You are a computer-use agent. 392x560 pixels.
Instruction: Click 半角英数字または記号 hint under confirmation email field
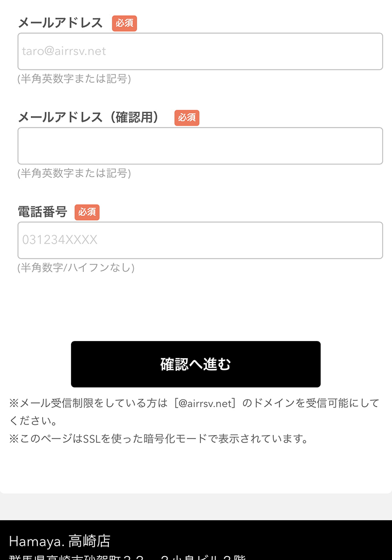pos(74,173)
